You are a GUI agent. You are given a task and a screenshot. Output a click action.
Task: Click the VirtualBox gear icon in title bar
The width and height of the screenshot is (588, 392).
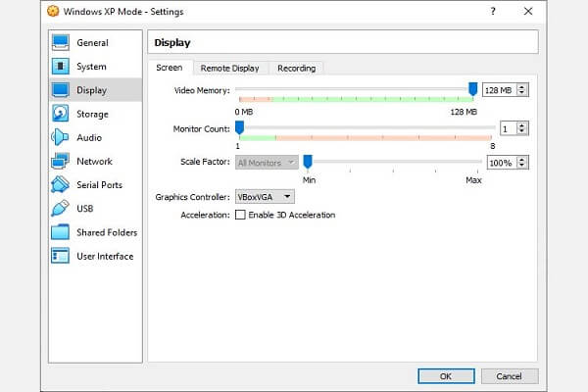(x=53, y=11)
